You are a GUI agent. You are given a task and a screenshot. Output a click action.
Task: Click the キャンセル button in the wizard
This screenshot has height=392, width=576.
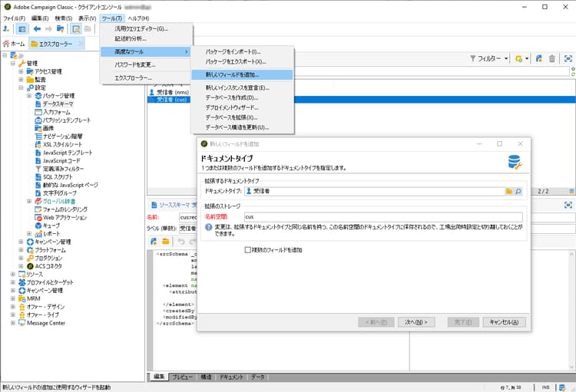coord(504,322)
